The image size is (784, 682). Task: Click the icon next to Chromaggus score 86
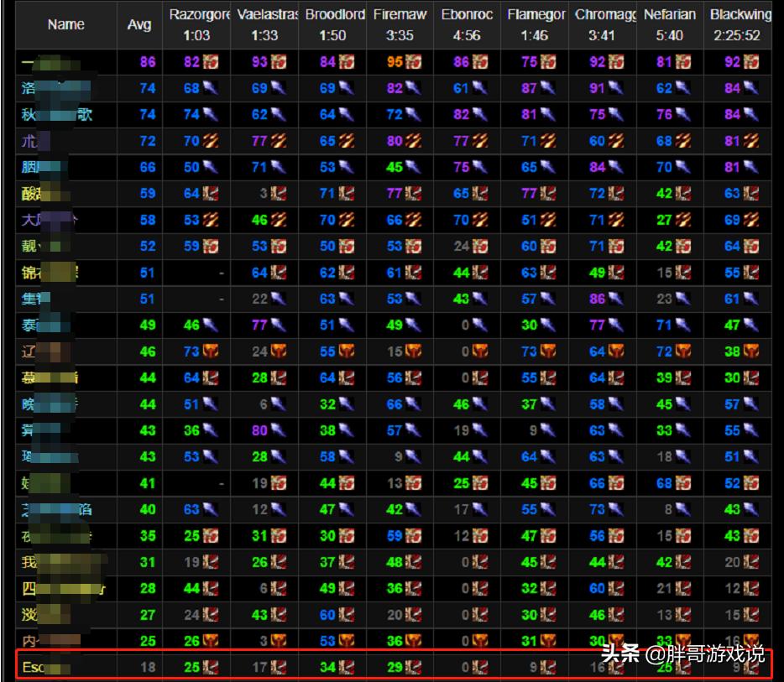click(617, 298)
